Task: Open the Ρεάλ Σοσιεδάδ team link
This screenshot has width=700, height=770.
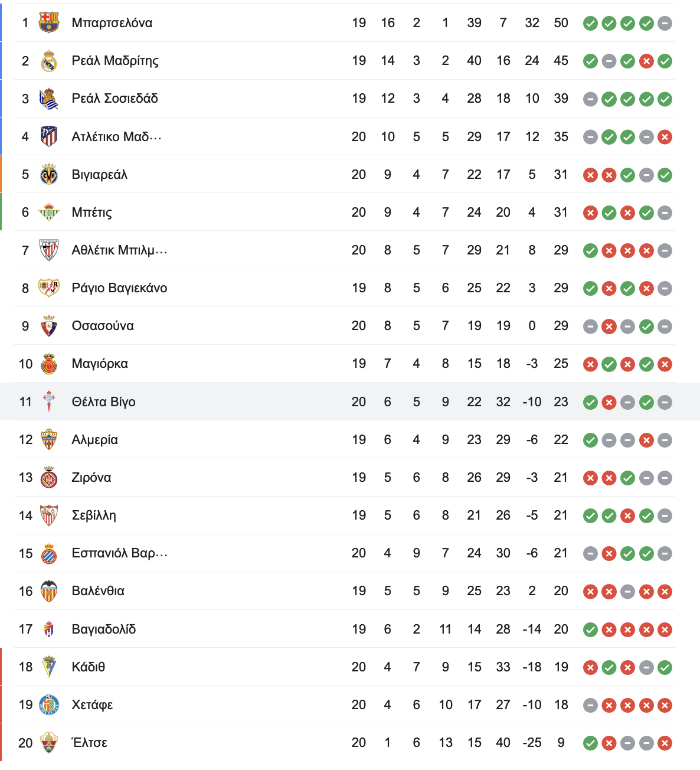Action: coord(115,99)
